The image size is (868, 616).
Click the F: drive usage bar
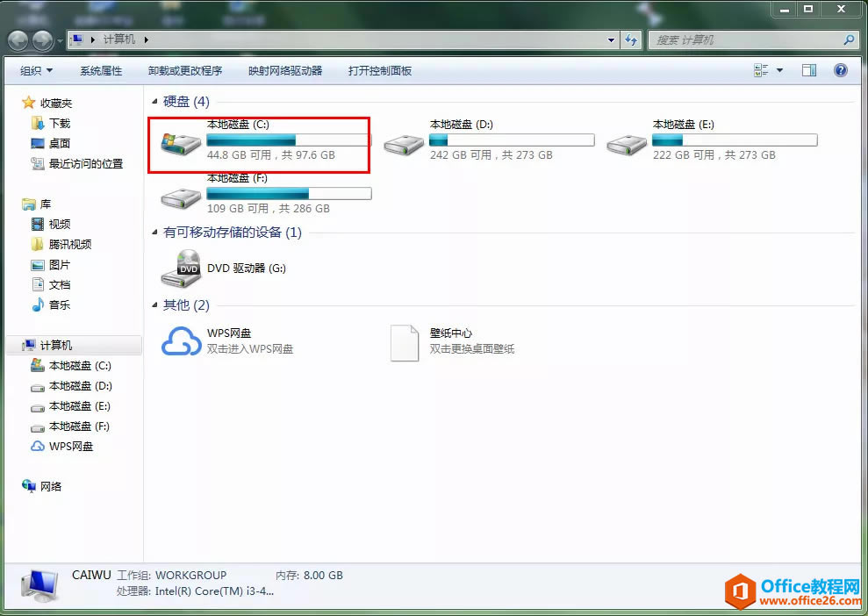click(289, 193)
